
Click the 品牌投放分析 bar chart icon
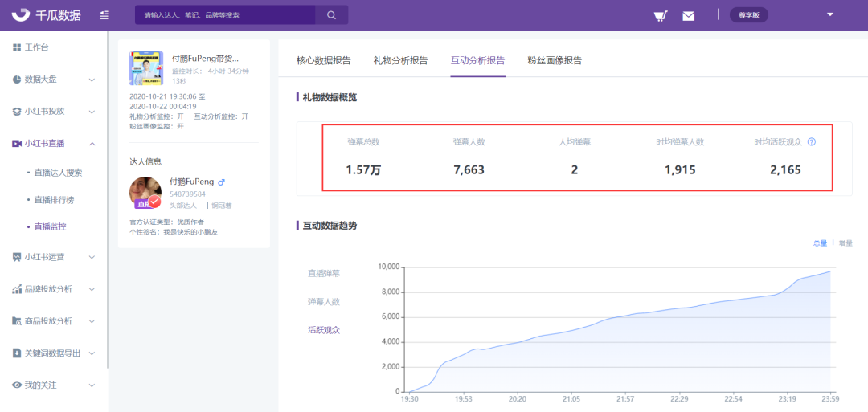(17, 288)
